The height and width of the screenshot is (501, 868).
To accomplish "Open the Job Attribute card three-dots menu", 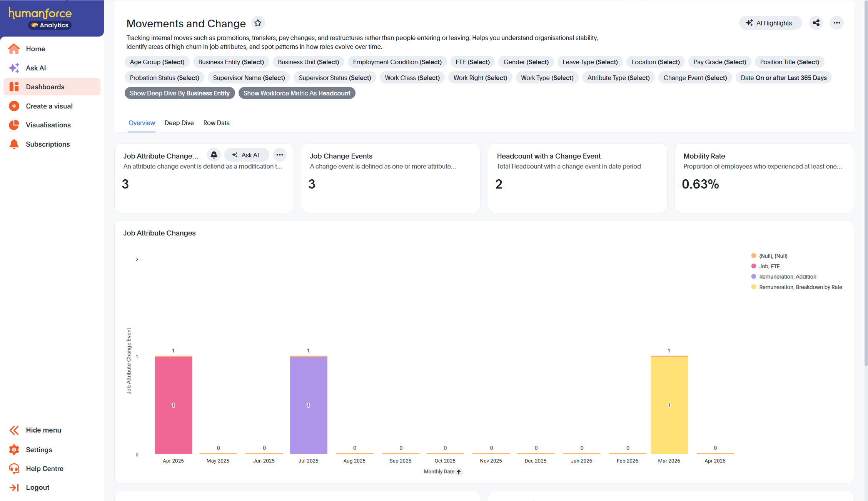I will coord(280,155).
